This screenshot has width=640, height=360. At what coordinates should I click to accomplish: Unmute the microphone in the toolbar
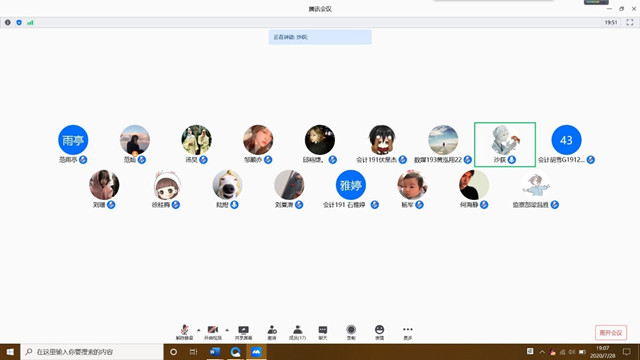tap(184, 332)
